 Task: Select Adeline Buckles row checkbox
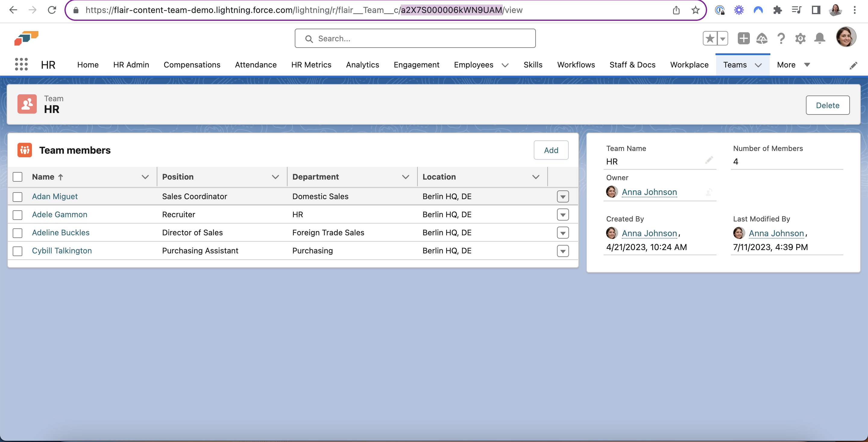[x=17, y=233]
